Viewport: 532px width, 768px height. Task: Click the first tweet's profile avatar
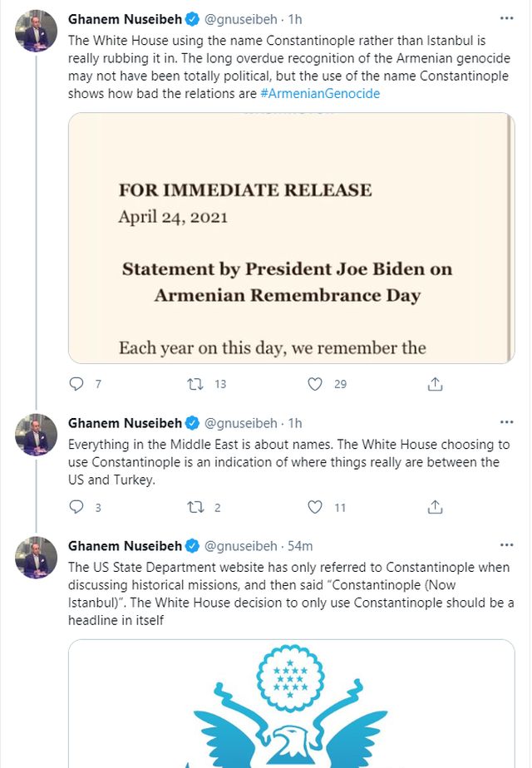point(37,32)
